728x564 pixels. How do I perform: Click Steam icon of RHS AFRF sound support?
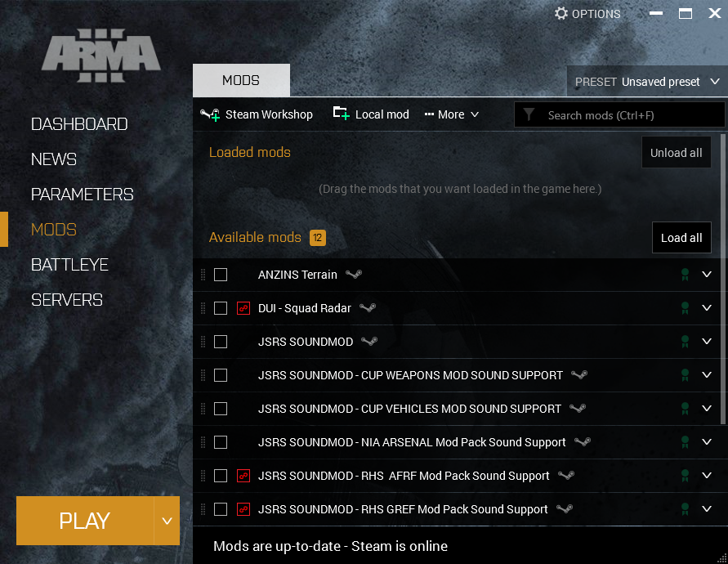566,475
